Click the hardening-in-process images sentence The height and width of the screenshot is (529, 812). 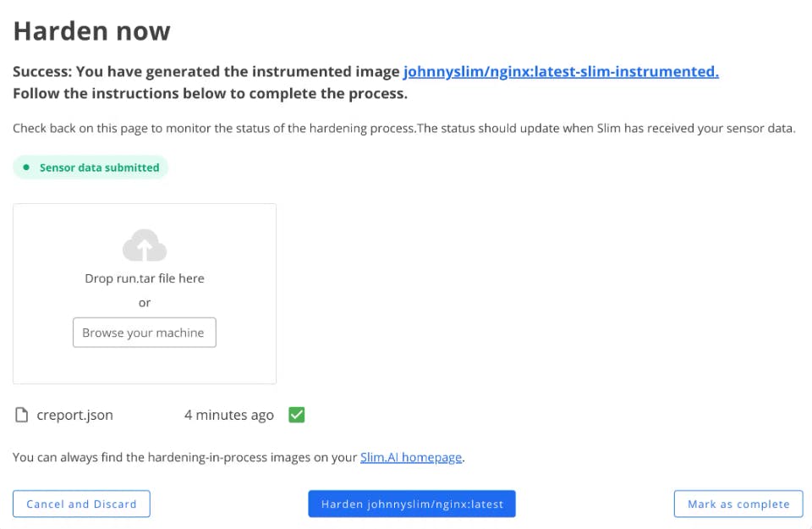click(239, 458)
